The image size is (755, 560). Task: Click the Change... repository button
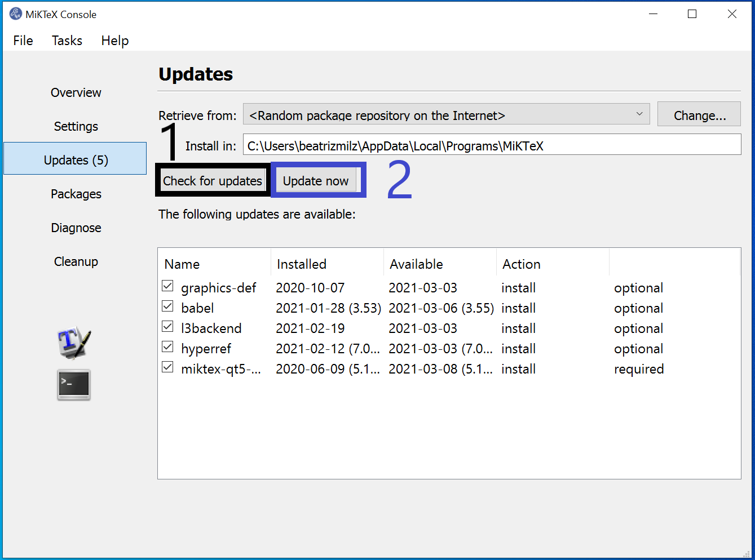click(699, 115)
